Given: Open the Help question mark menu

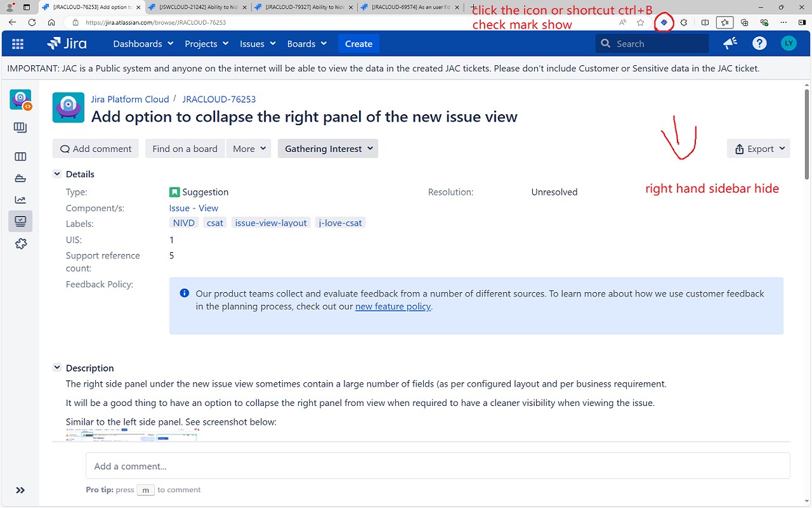Looking at the screenshot, I should click(759, 43).
